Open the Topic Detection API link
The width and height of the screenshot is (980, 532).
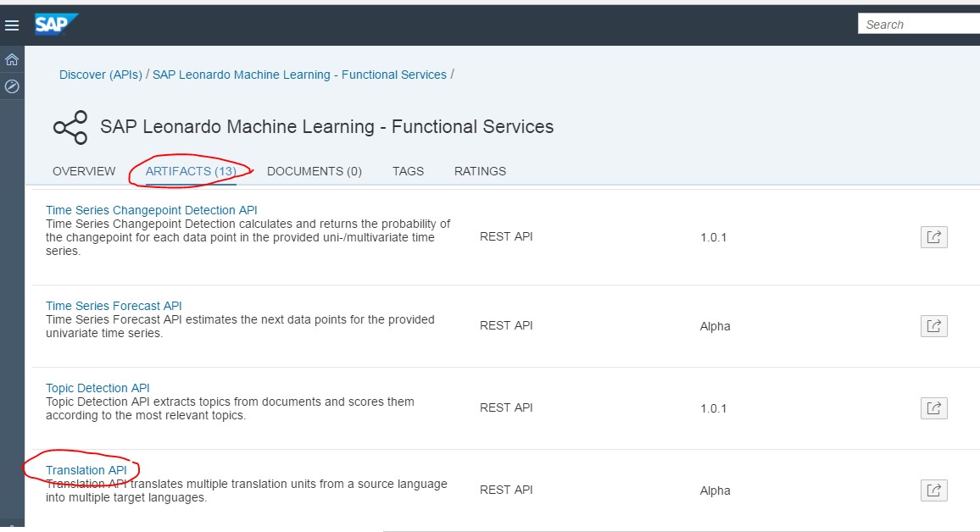(x=97, y=387)
